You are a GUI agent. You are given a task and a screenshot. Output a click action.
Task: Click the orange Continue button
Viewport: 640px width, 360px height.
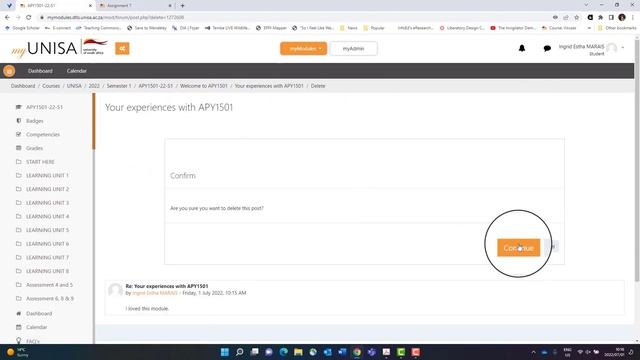pos(518,248)
